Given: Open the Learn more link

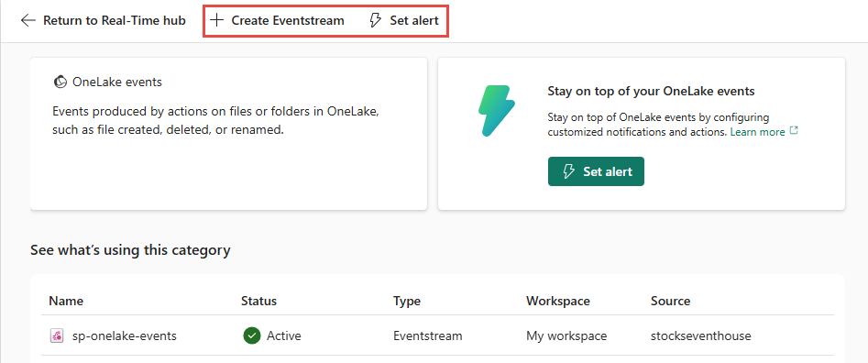Looking at the screenshot, I should coord(757,132).
